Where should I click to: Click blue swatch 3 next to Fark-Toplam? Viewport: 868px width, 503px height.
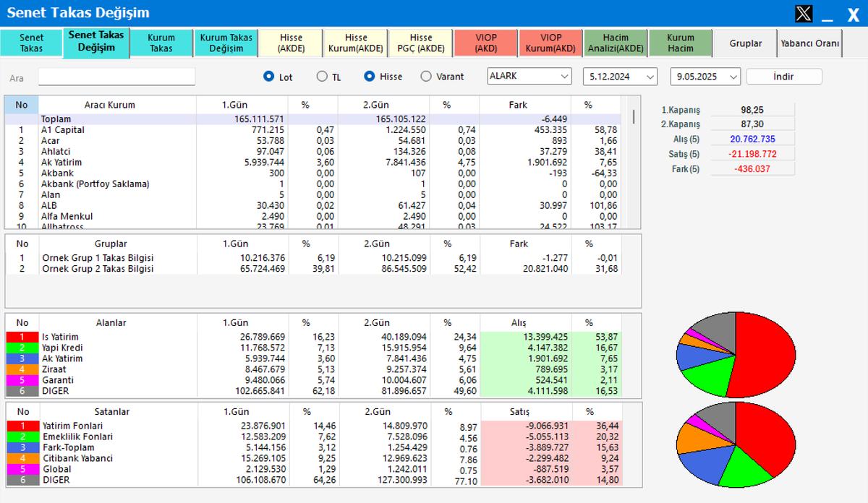[x=22, y=447]
